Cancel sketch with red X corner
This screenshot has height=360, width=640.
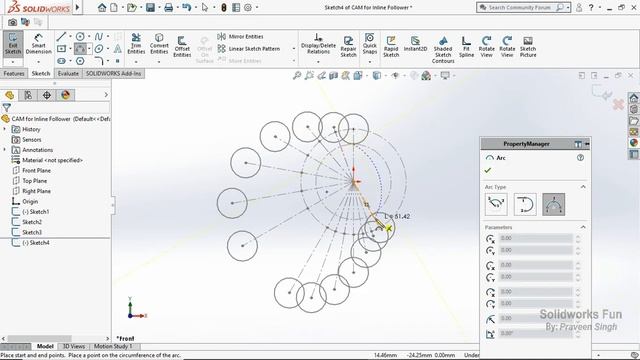tap(618, 104)
